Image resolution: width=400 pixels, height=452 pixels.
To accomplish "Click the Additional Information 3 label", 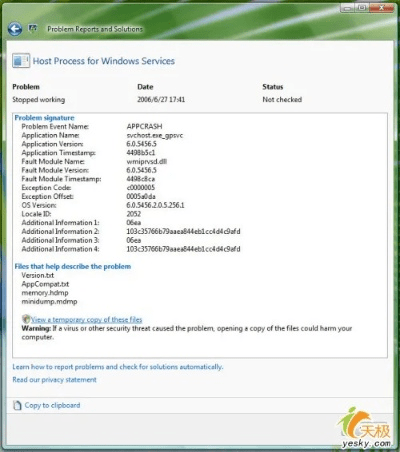I will click(60, 240).
